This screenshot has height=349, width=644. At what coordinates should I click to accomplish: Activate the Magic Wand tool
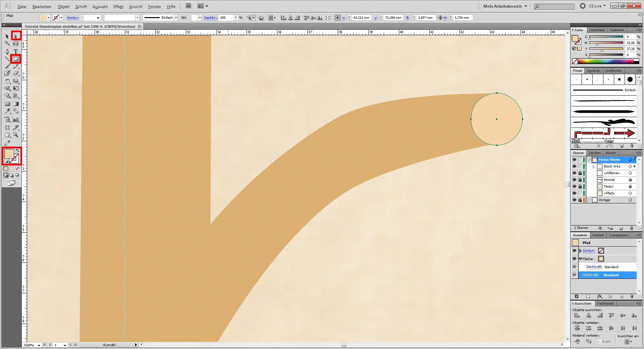pos(7,43)
